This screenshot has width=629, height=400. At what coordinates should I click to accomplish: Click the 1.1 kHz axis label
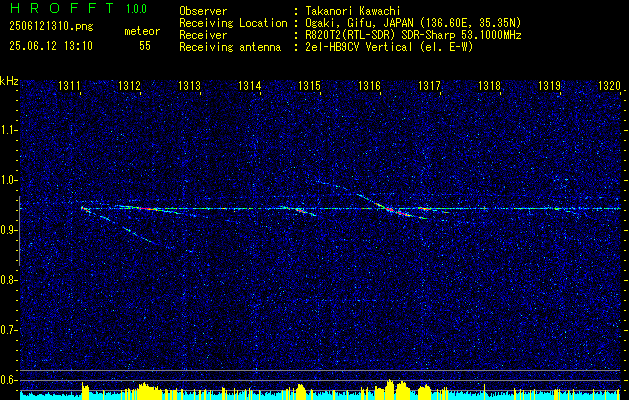8,130
